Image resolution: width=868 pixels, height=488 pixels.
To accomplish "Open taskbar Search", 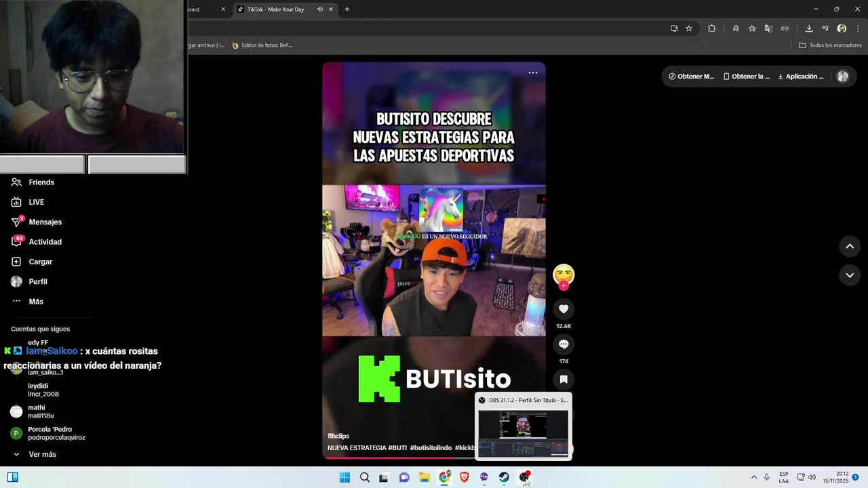I will point(365,477).
